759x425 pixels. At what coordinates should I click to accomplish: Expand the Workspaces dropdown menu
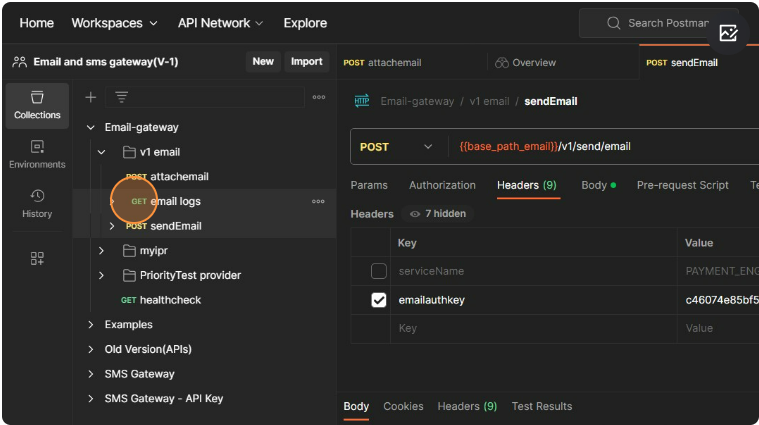coord(114,23)
